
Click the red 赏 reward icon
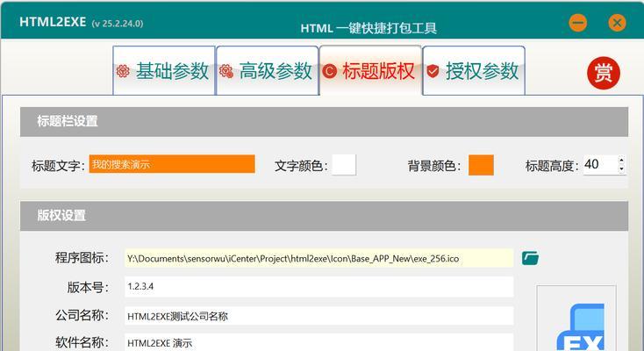(x=603, y=73)
